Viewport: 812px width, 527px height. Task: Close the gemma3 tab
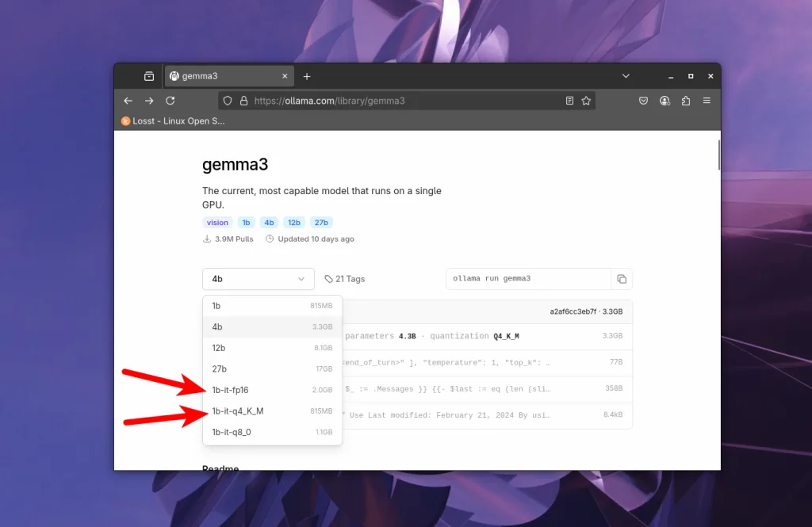pyautogui.click(x=285, y=76)
